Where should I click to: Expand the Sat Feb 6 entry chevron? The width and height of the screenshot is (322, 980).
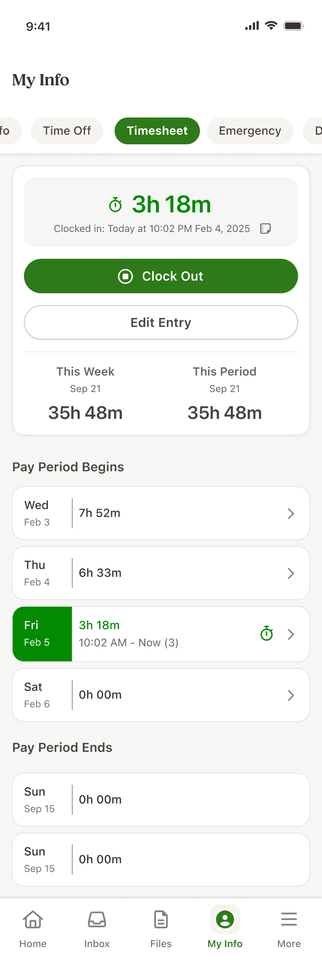tap(291, 695)
